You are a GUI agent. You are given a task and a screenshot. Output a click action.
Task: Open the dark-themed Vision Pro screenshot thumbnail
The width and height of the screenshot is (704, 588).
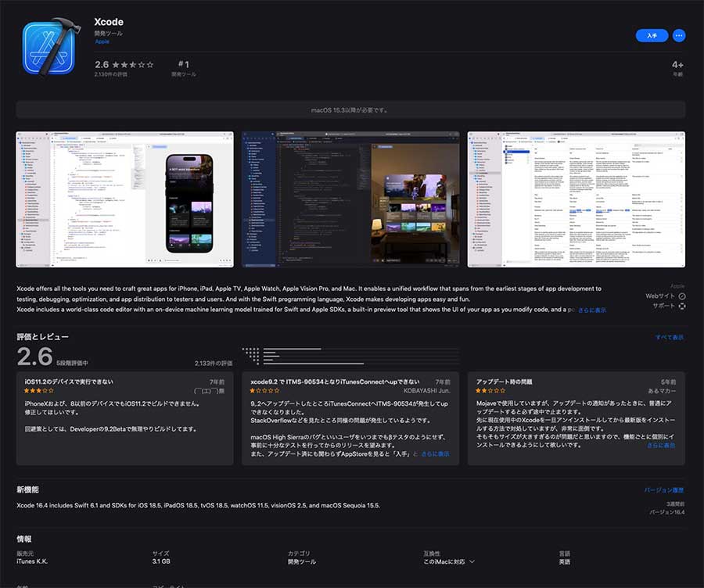(x=350, y=199)
